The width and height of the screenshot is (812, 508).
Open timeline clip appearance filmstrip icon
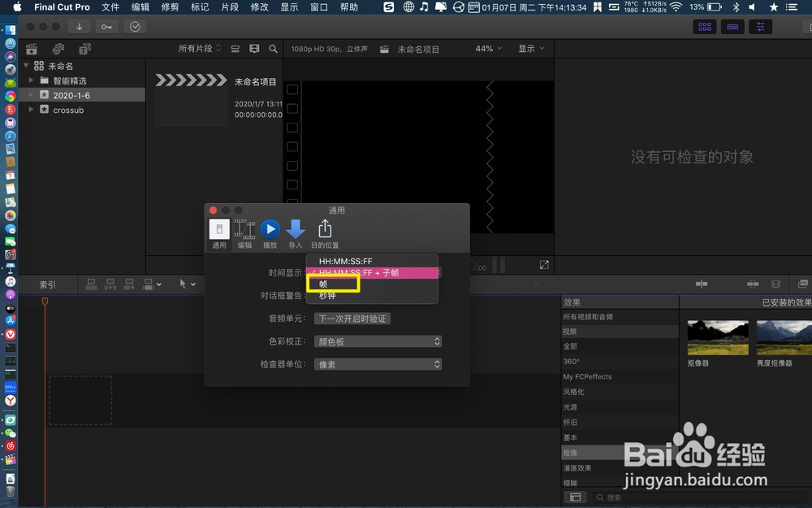click(x=775, y=284)
